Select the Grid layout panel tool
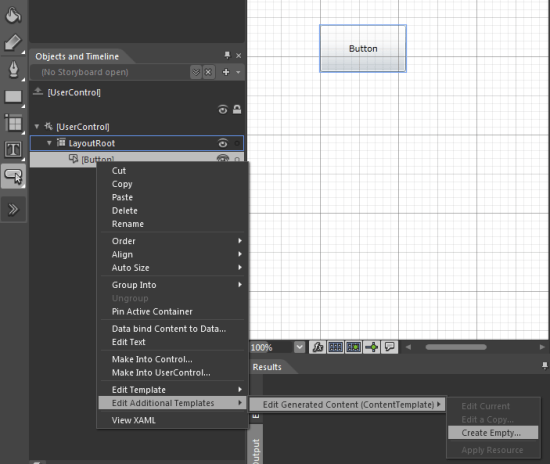This screenshot has height=464, width=550. tap(13, 123)
